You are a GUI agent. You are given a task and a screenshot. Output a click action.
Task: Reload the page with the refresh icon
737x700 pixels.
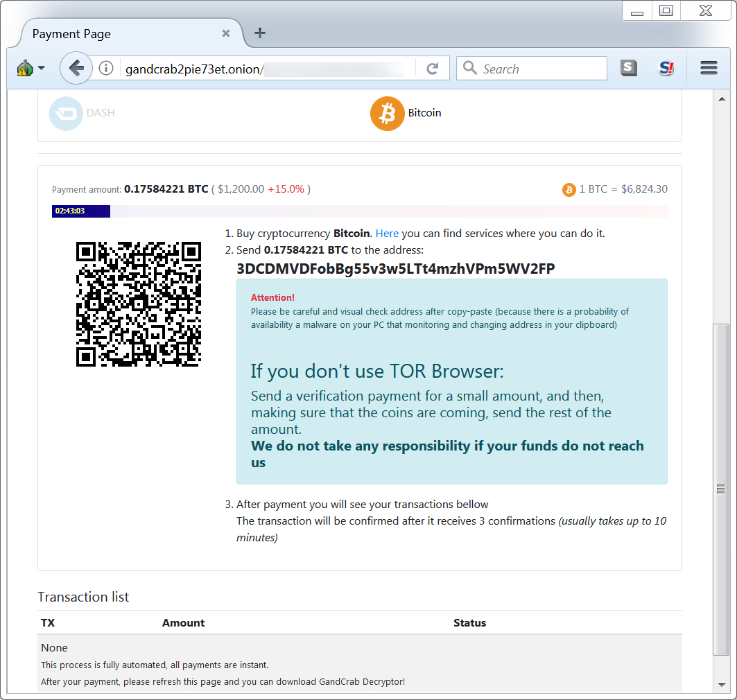[433, 69]
